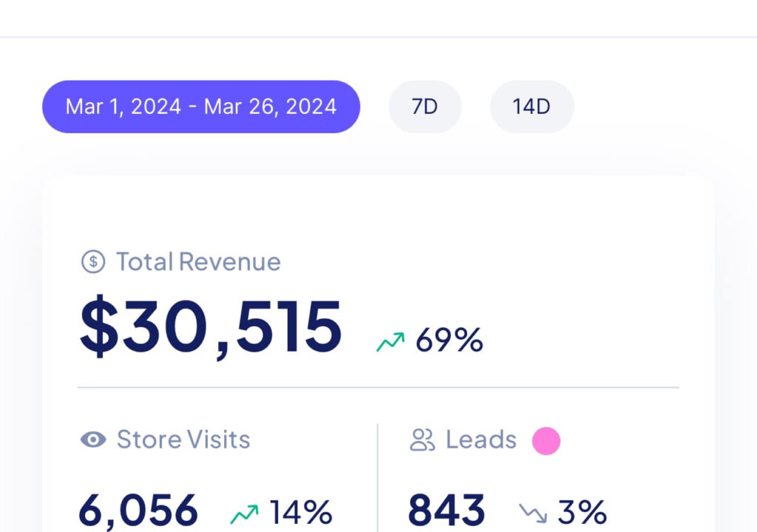
Task: Click the eye icon next to Store Visits
Action: [93, 440]
